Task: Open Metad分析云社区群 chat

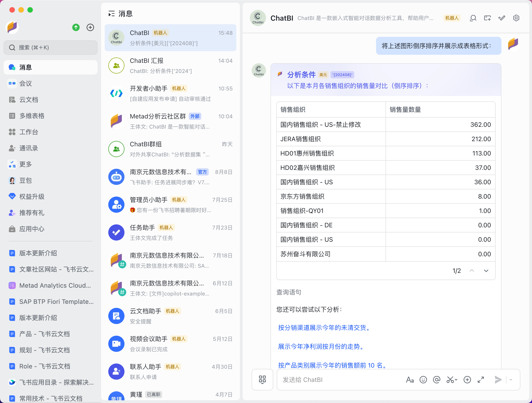Action: pos(170,121)
